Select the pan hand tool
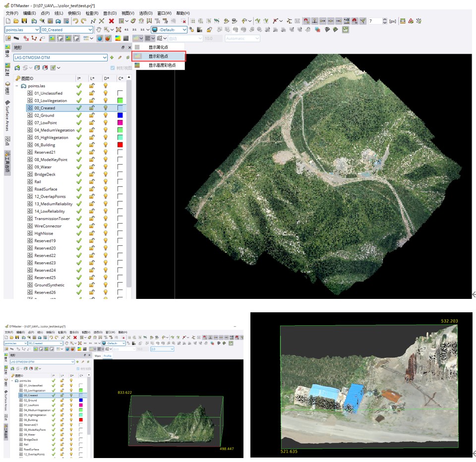The image size is (476, 462). point(99,30)
